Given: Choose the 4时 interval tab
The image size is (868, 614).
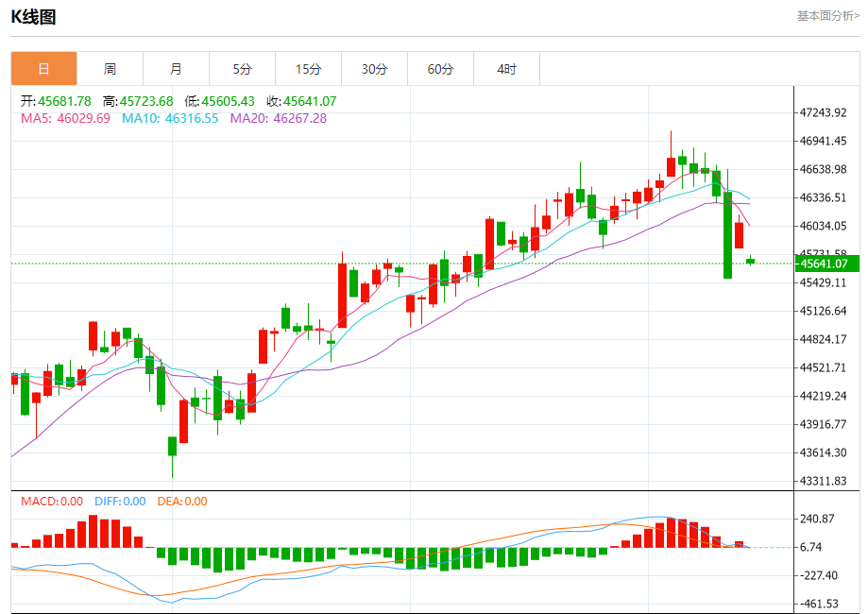Looking at the screenshot, I should click(507, 69).
